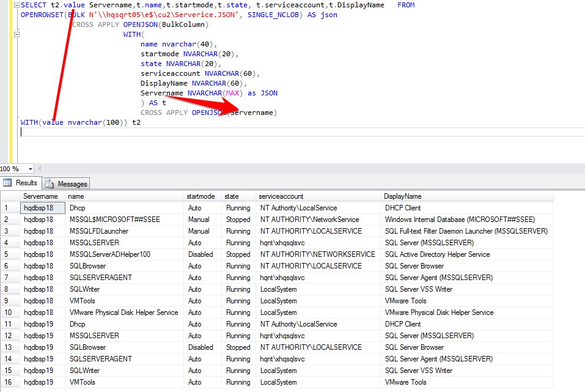Click the Messages tab icon
This screenshot has height=392, width=585.
click(51, 183)
